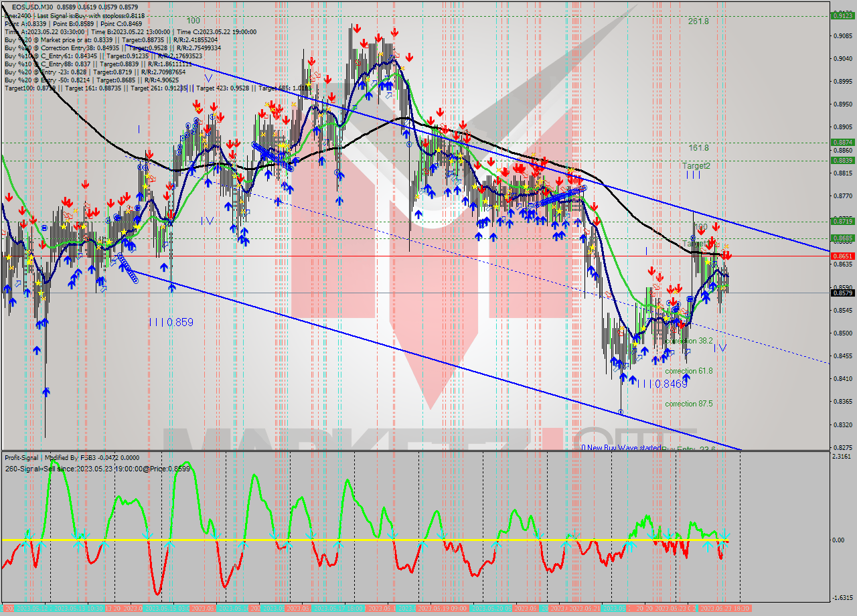Screen dimensions: 857x616
Task: Click the green 0.8719 price tag
Action: click(x=842, y=221)
